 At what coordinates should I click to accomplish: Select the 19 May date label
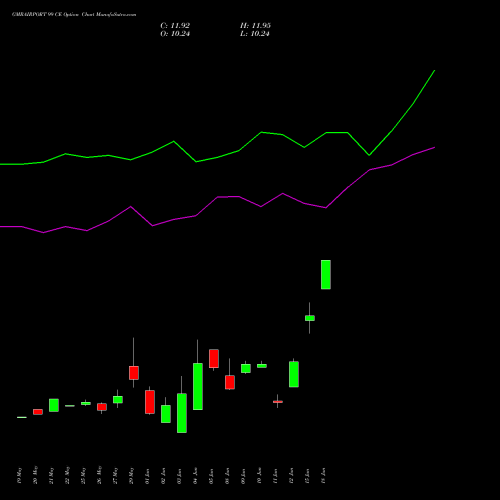pyautogui.click(x=19, y=476)
